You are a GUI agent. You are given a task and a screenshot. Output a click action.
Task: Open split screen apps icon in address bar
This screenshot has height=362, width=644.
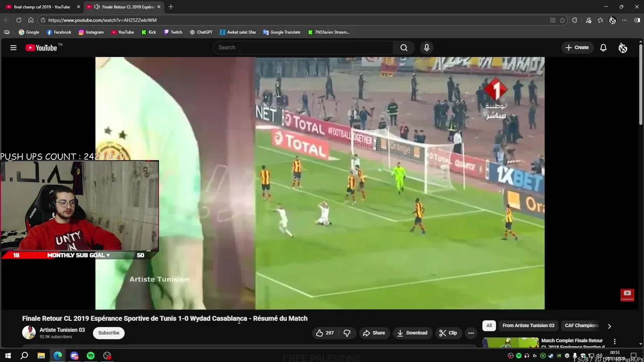552,20
